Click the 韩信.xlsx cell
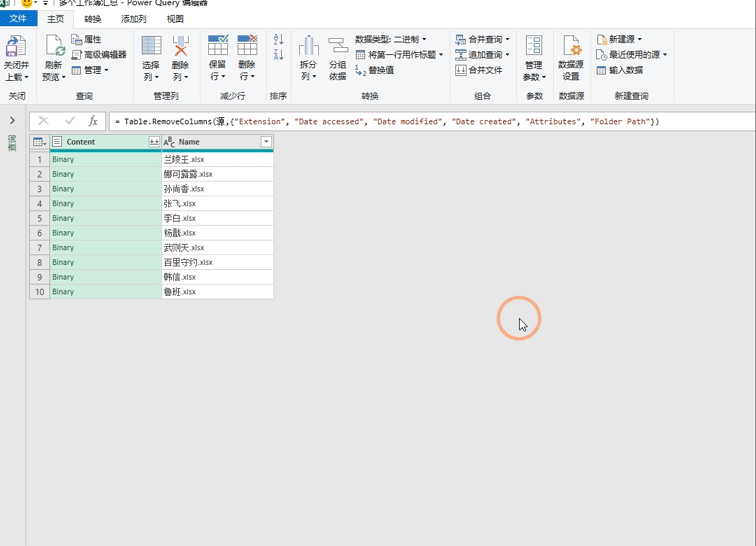Viewport: 756px width, 546px height. click(x=217, y=277)
